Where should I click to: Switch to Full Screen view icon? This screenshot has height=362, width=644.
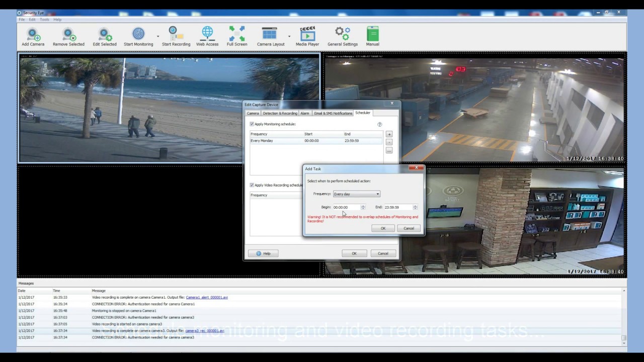coord(237,34)
